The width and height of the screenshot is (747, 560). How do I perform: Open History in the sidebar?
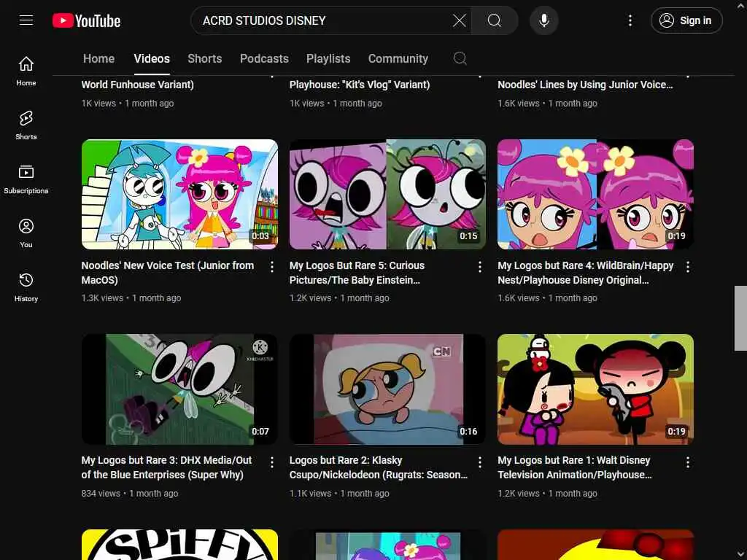(x=26, y=287)
